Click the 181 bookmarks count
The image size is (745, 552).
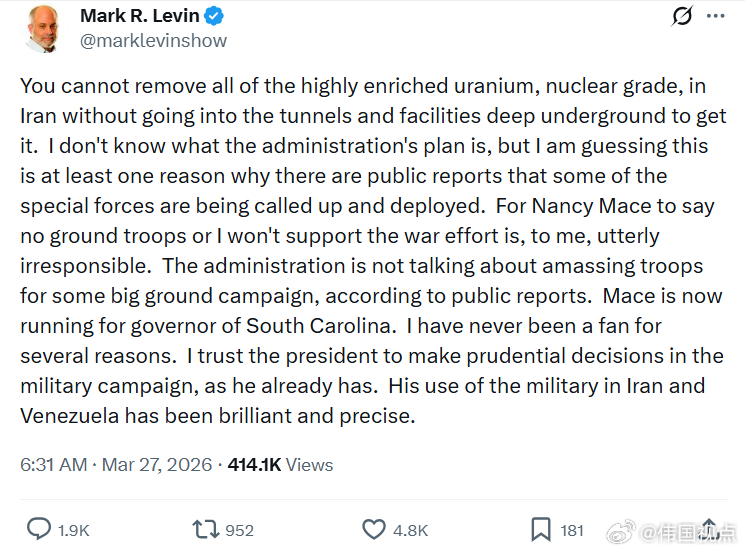(x=572, y=530)
